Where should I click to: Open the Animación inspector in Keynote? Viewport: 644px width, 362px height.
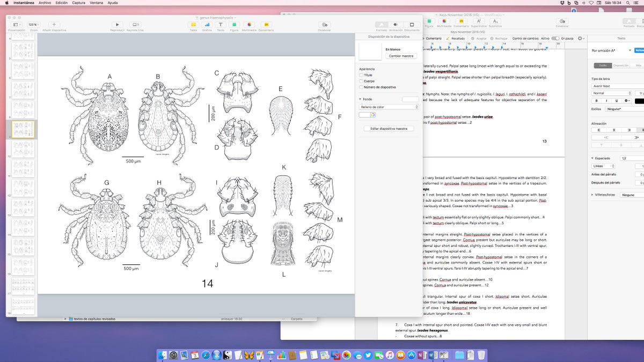[396, 25]
